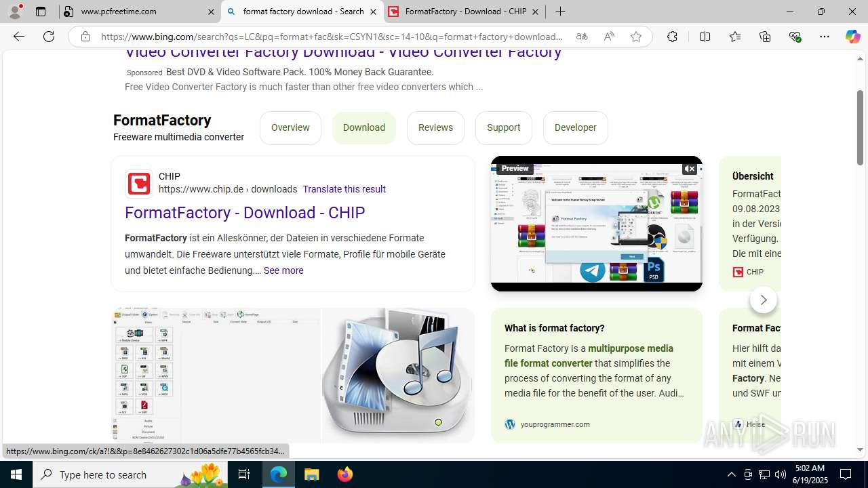868x488 pixels.
Task: Toggle split screen view
Action: tap(705, 37)
